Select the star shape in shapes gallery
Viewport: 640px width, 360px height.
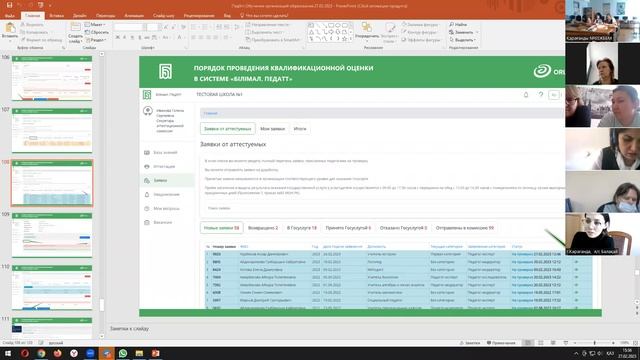pyautogui.click(x=344, y=39)
